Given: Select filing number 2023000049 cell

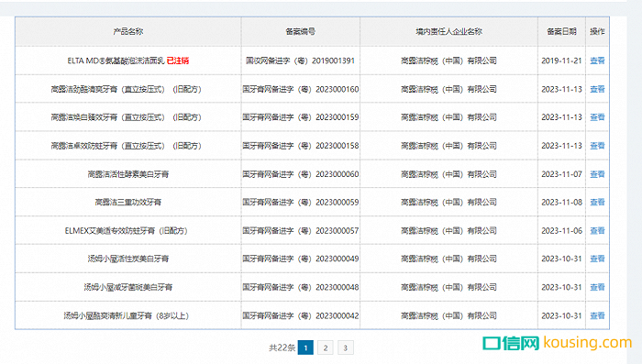Looking at the screenshot, I should pos(301,259).
